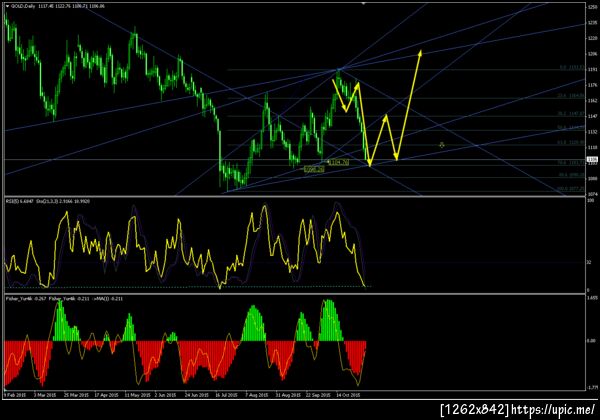This screenshot has width=600, height=420.
Task: Click the 1191 price scale label
Action: click(592, 70)
